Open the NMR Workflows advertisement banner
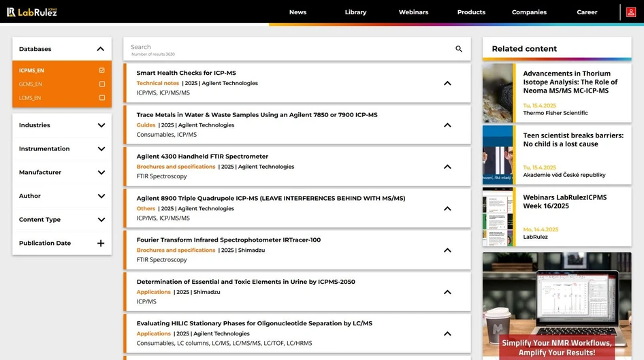This screenshot has height=360, width=644. [557, 306]
